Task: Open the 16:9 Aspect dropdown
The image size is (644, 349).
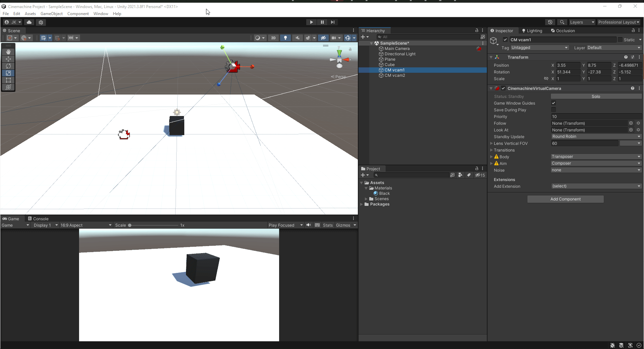Action: click(86, 225)
